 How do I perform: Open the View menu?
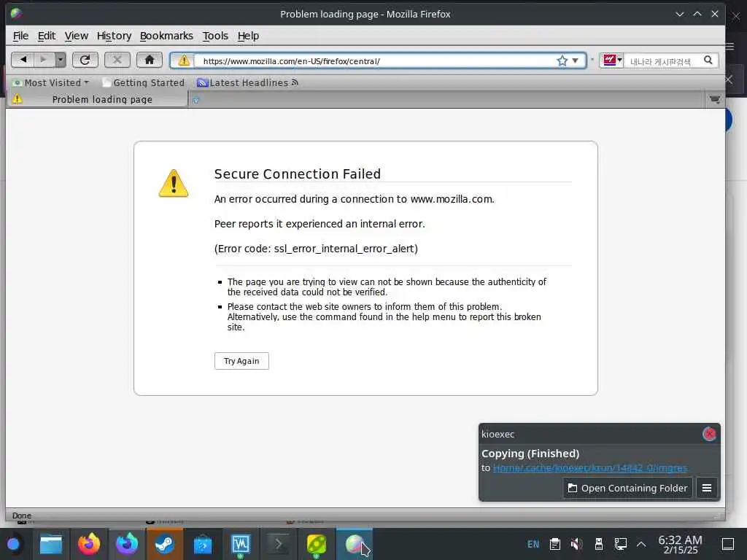(76, 36)
